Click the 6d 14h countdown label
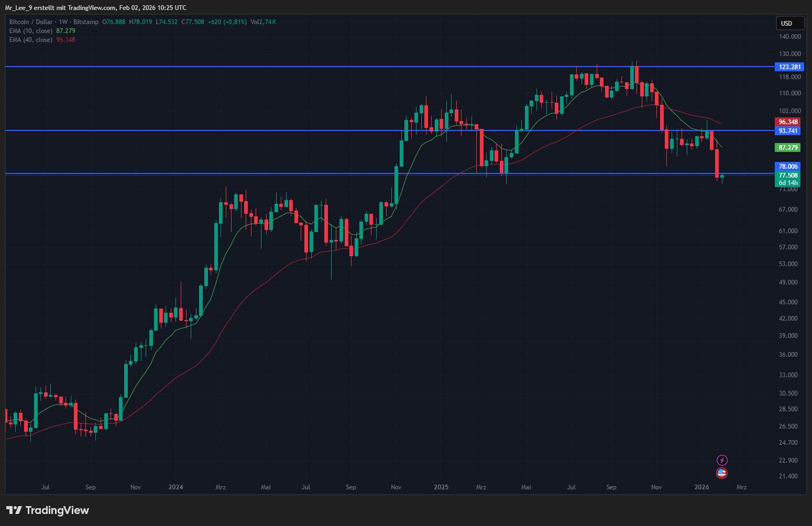Viewport: 812px width, 526px height. pos(788,183)
